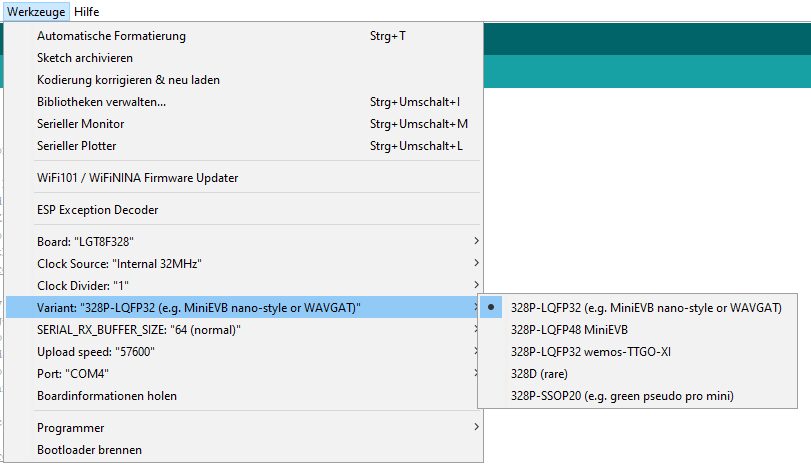811x467 pixels.
Task: Open the Port "COM4" submenu
Action: click(x=244, y=374)
